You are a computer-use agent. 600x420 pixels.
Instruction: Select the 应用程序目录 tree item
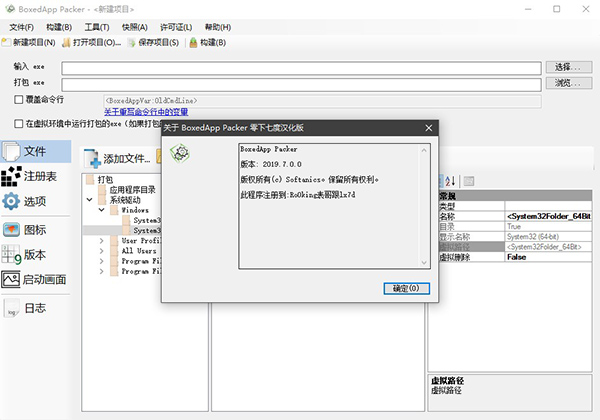pyautogui.click(x=133, y=190)
